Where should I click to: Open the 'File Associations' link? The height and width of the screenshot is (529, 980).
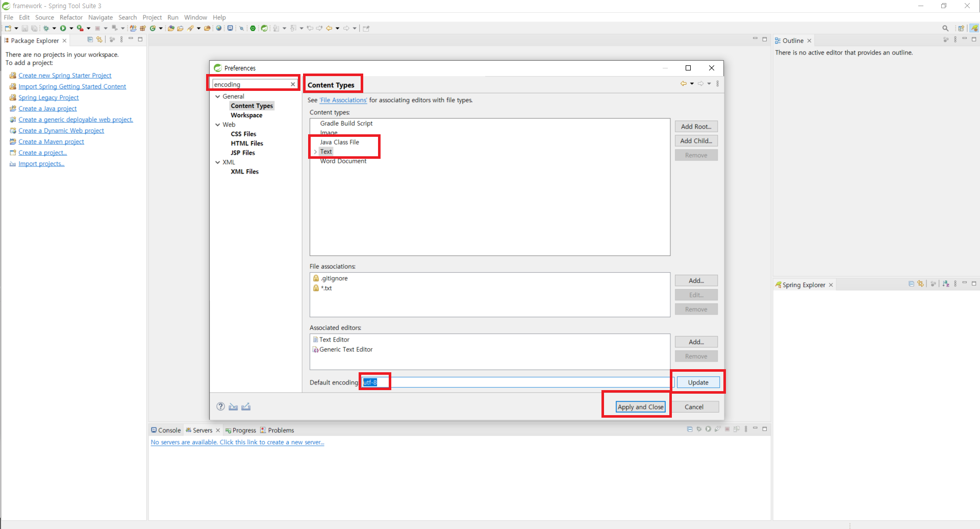coord(343,100)
